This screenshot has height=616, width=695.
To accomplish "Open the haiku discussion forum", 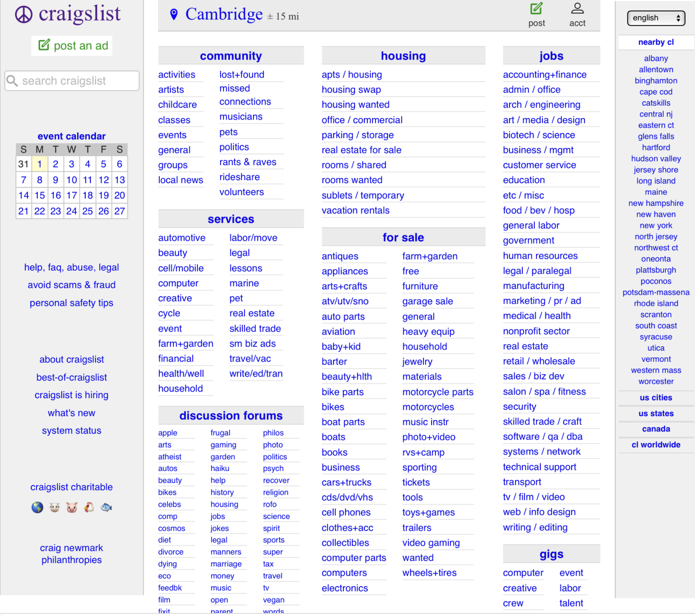I will click(x=220, y=469).
